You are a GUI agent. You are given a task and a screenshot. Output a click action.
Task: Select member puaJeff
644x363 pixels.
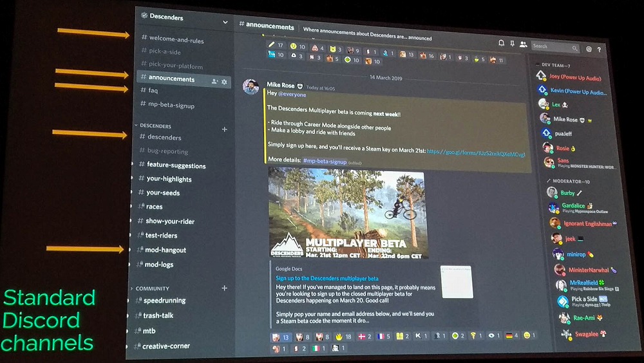(x=557, y=133)
